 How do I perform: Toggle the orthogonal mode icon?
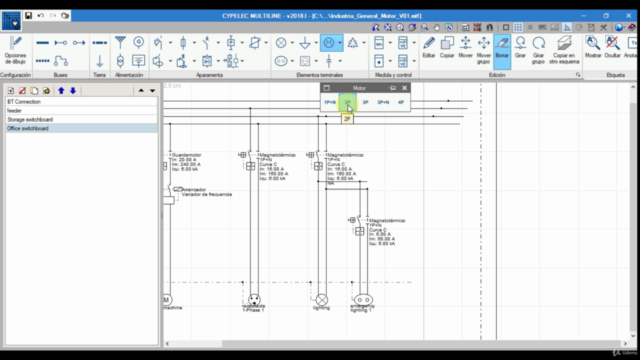pos(567,27)
